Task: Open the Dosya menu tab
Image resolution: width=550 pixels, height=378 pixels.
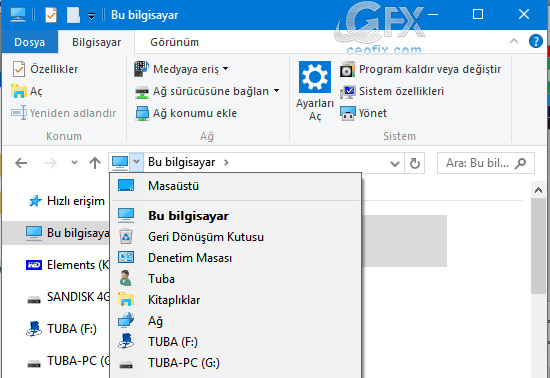Action: pos(29,42)
